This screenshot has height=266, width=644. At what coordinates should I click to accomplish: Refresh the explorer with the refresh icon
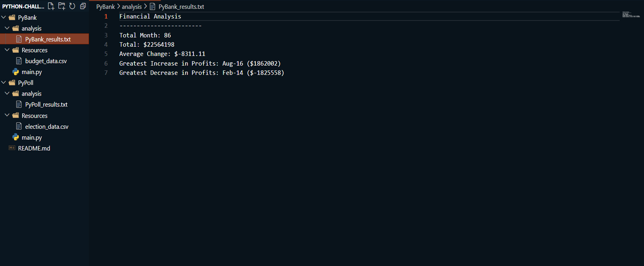click(x=72, y=6)
